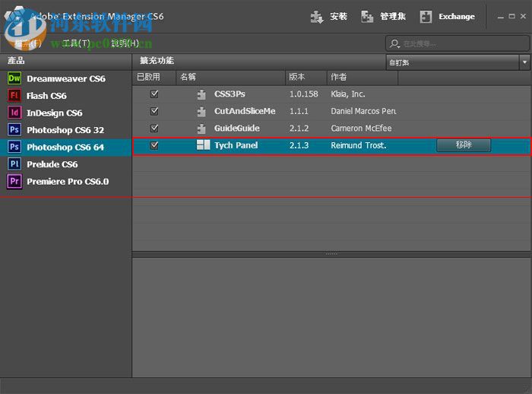Open the custom set (自訂集) dropdown arrow
Viewport: 532px width, 394px height.
tap(524, 62)
